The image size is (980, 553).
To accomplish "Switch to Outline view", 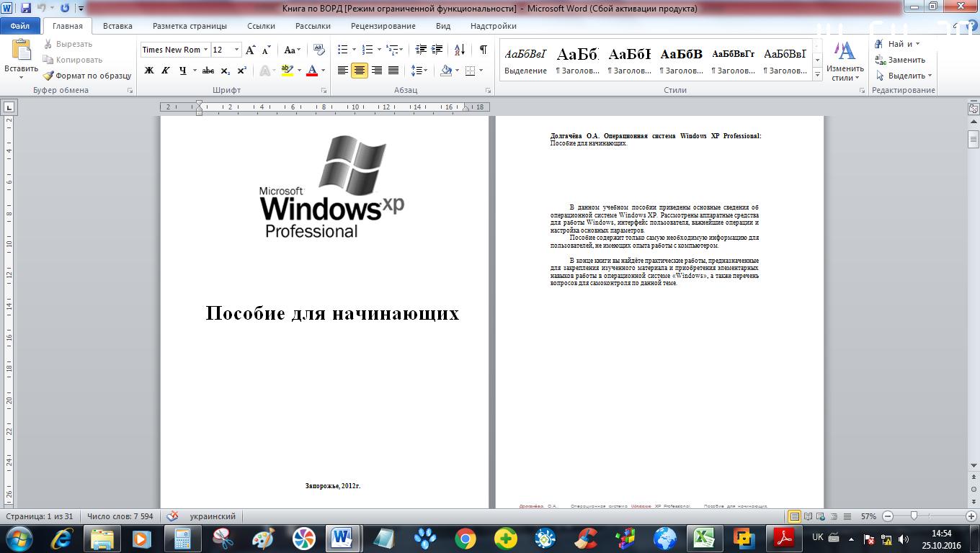I will point(833,516).
